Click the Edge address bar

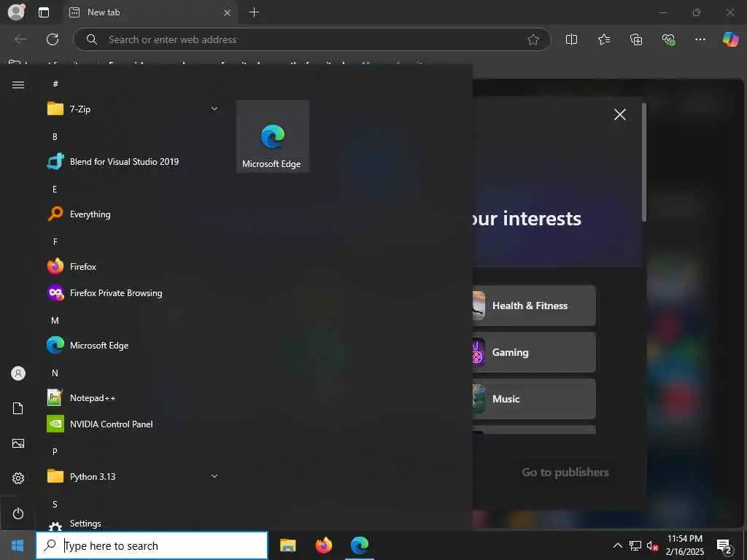coord(312,39)
